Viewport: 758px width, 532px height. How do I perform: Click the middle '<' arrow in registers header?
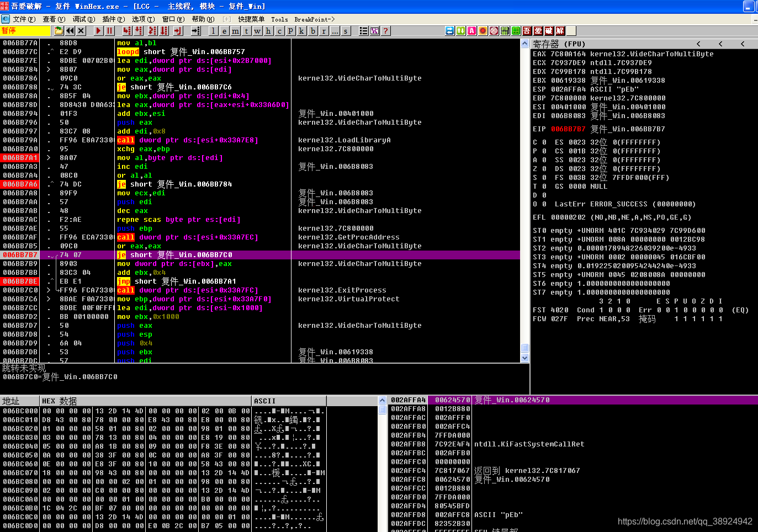720,44
